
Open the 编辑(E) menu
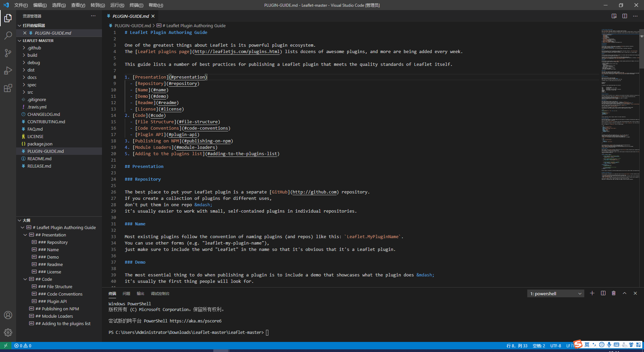click(40, 5)
